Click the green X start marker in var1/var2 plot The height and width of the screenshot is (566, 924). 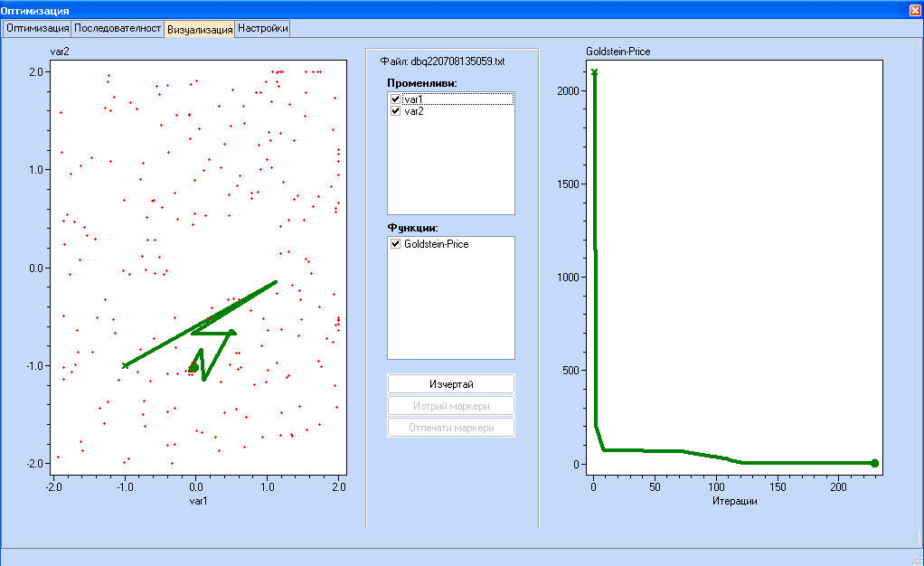point(125,365)
